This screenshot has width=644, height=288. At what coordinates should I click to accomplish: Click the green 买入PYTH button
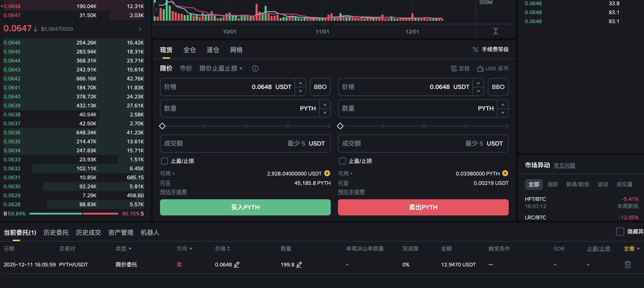click(x=245, y=207)
